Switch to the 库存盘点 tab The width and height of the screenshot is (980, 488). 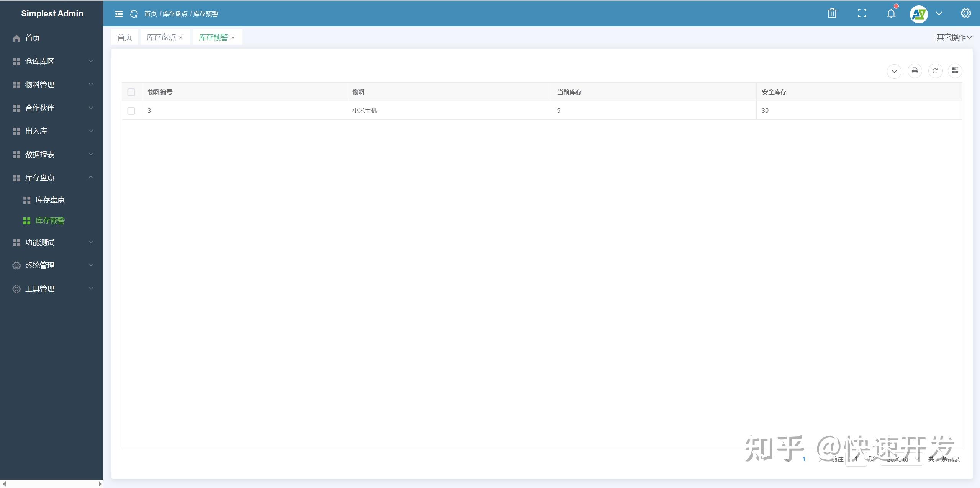(161, 37)
